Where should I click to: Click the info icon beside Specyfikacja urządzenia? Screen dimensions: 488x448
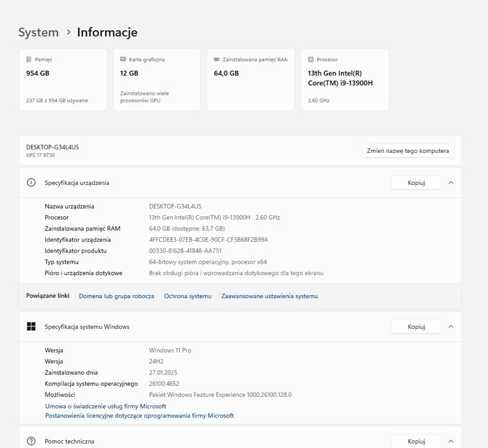click(x=31, y=182)
